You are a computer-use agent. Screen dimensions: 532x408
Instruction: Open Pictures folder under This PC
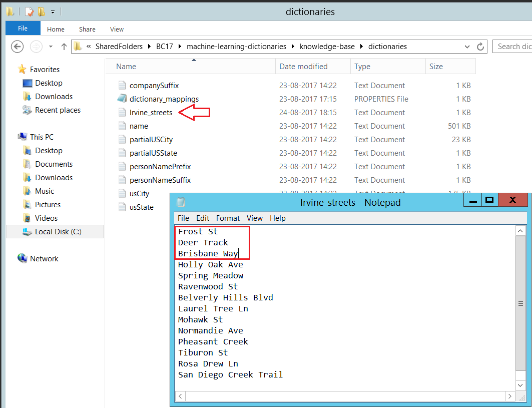pos(48,205)
